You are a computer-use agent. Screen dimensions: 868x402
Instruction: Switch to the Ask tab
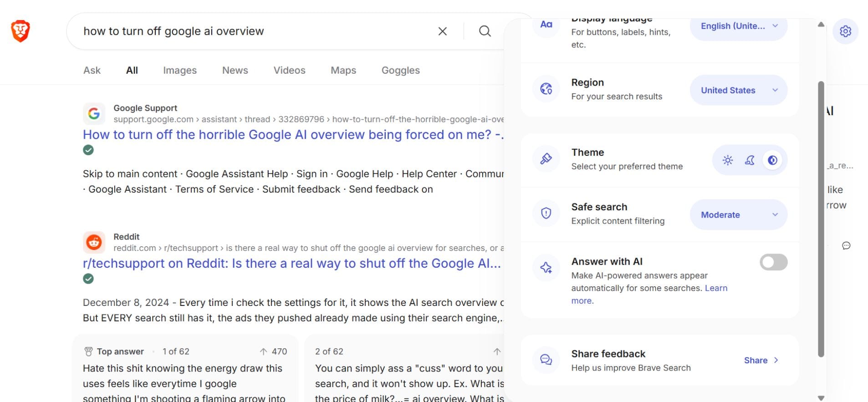92,70
